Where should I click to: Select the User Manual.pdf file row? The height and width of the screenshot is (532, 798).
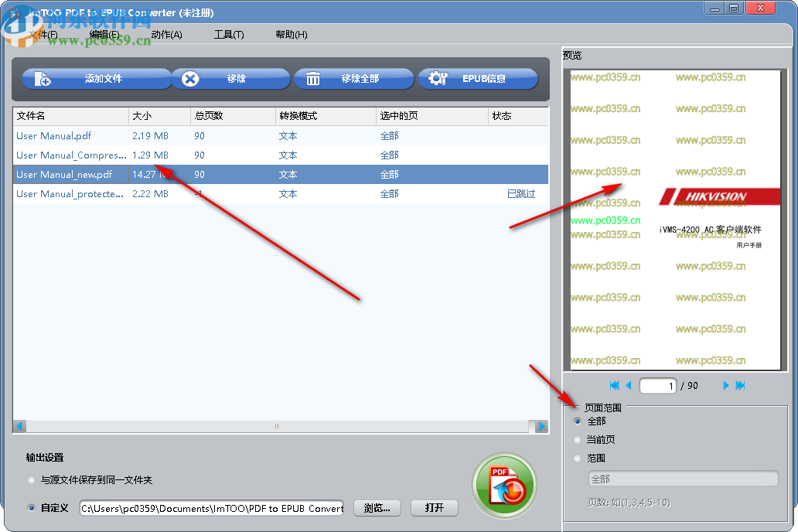70,135
